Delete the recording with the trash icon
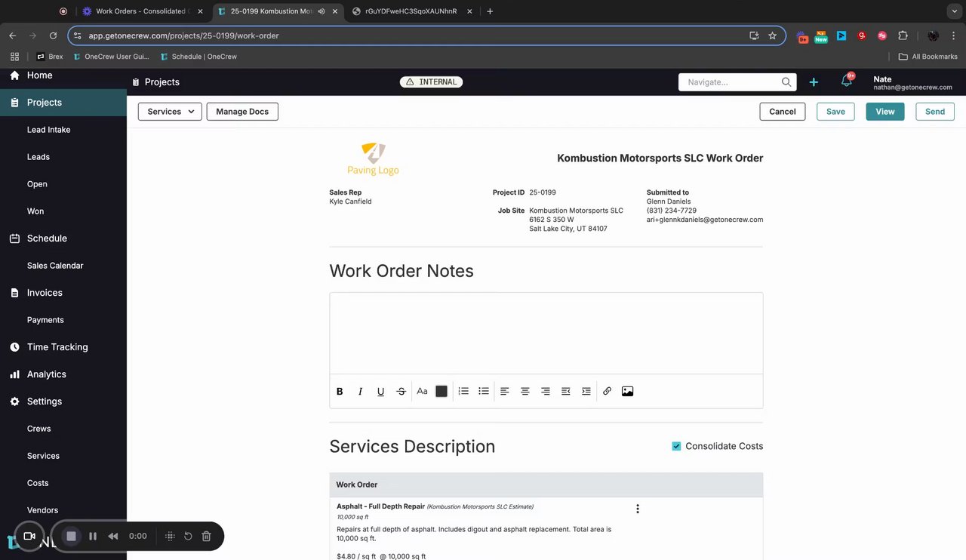 [206, 536]
